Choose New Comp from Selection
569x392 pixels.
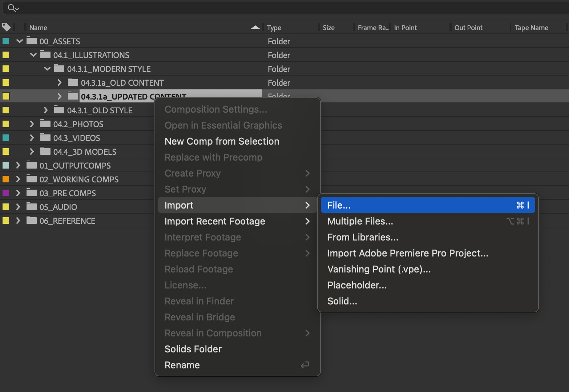[x=222, y=141]
